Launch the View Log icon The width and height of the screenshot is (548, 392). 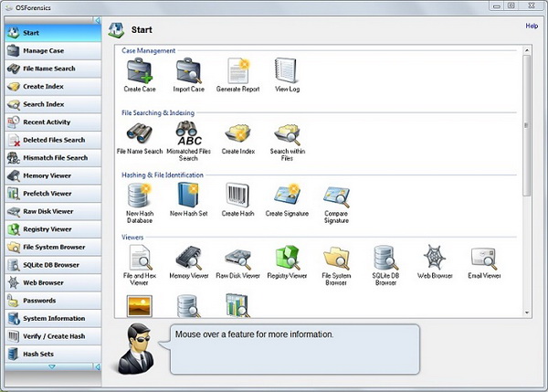coord(287,70)
